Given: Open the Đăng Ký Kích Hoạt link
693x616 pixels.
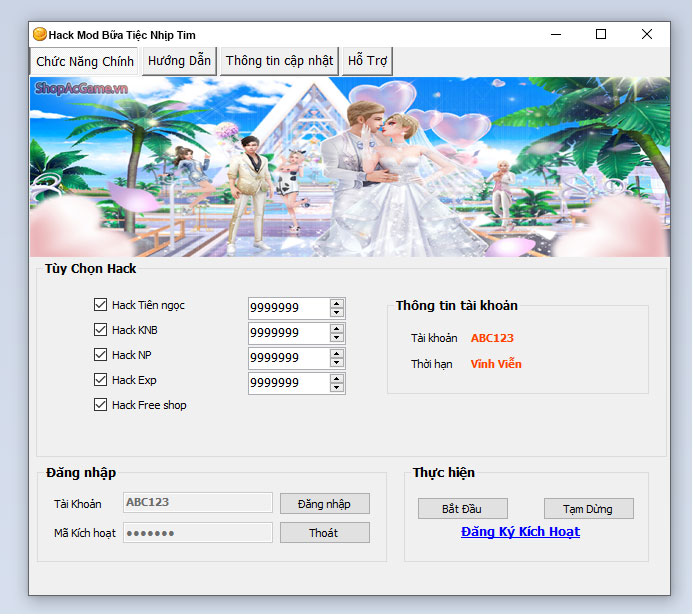Looking at the screenshot, I should coord(520,532).
